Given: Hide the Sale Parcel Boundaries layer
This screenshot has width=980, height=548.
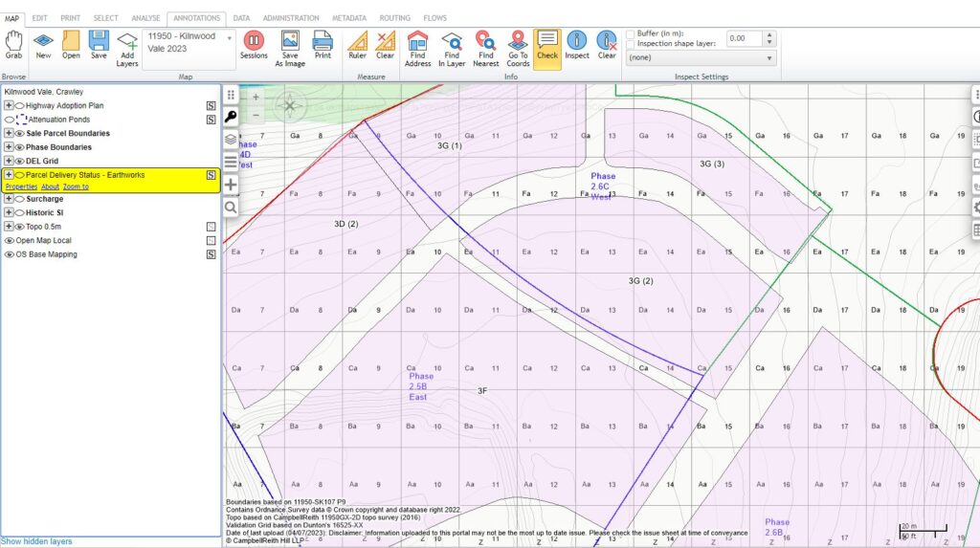Looking at the screenshot, I should (19, 134).
